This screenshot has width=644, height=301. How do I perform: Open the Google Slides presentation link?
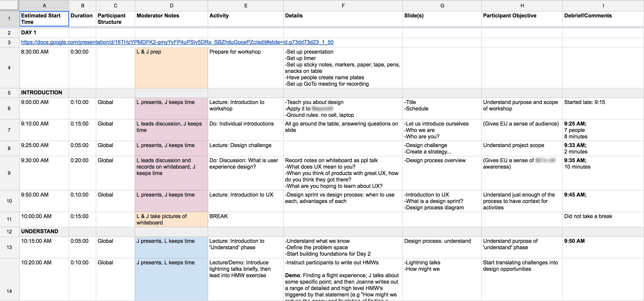(x=177, y=42)
